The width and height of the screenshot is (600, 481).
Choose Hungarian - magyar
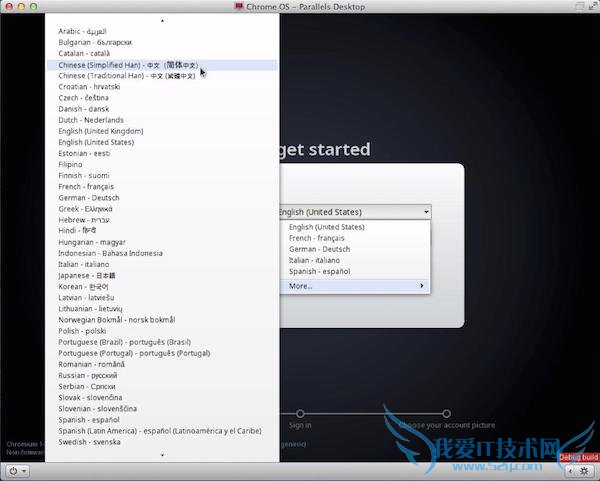coord(161,242)
